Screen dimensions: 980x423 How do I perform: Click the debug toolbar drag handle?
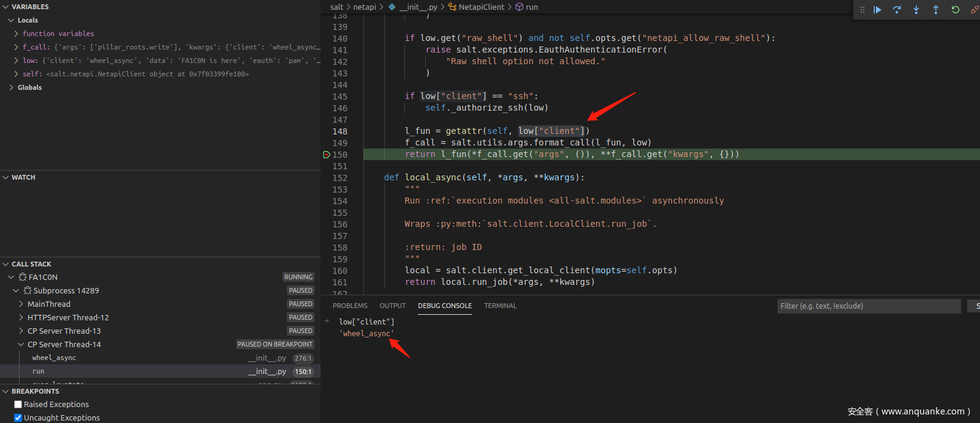pos(863,10)
